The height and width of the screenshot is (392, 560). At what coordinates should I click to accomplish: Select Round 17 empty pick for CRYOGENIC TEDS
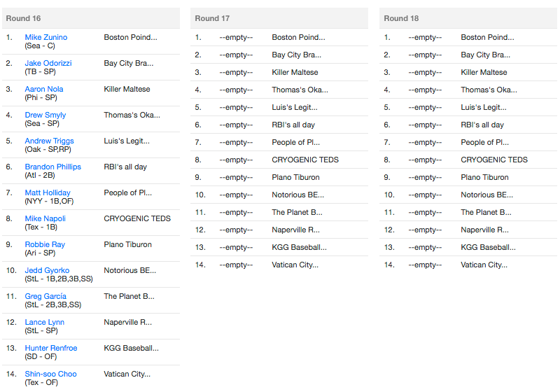pyautogui.click(x=236, y=160)
